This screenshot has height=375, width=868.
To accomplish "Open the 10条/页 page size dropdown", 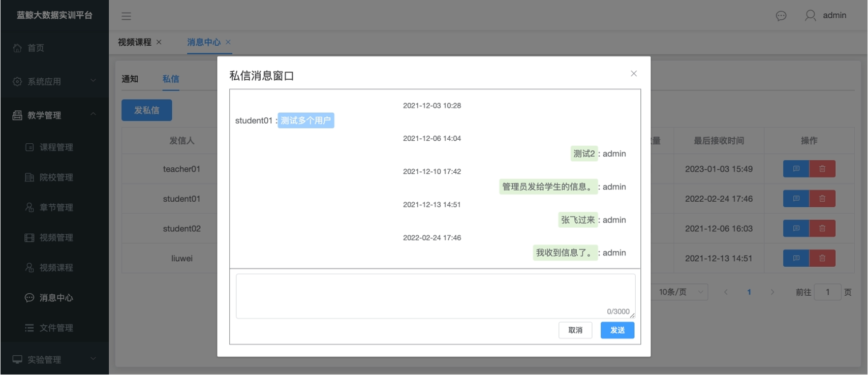I will [680, 292].
